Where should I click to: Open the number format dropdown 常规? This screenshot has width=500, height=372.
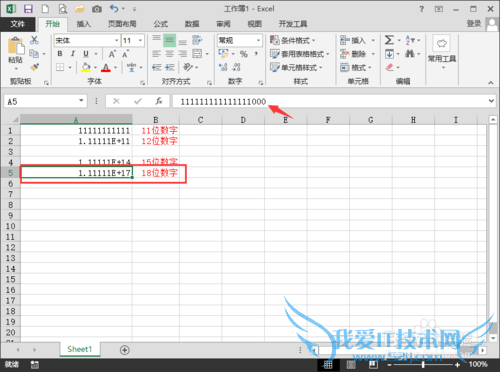pos(258,41)
